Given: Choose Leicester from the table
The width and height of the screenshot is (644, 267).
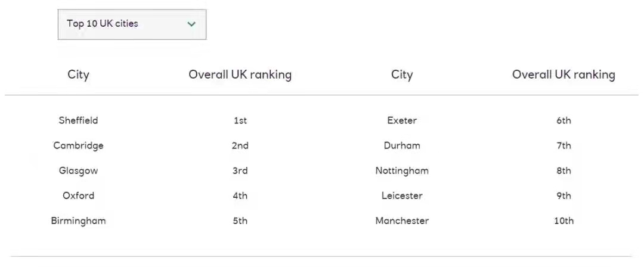Looking at the screenshot, I should (x=402, y=195).
